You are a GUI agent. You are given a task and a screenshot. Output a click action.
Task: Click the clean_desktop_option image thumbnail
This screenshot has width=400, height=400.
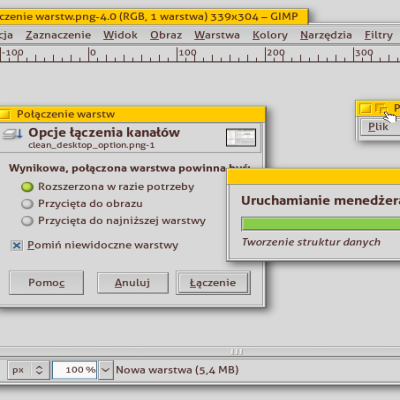241,137
